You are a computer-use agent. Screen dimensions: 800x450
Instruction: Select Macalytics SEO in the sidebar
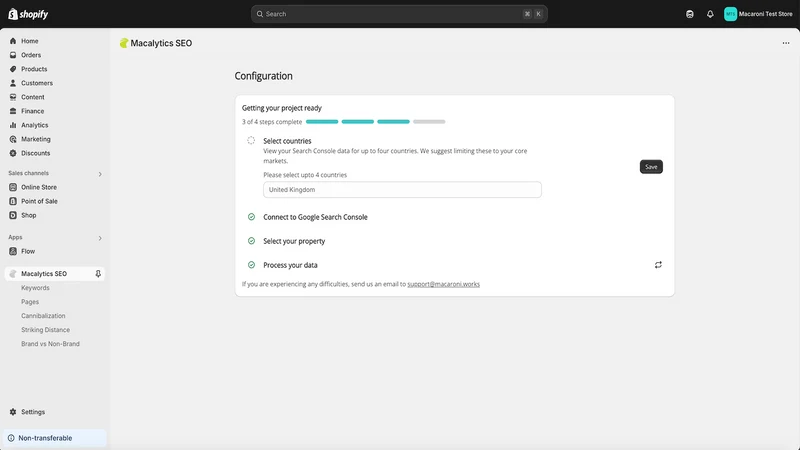click(x=55, y=274)
